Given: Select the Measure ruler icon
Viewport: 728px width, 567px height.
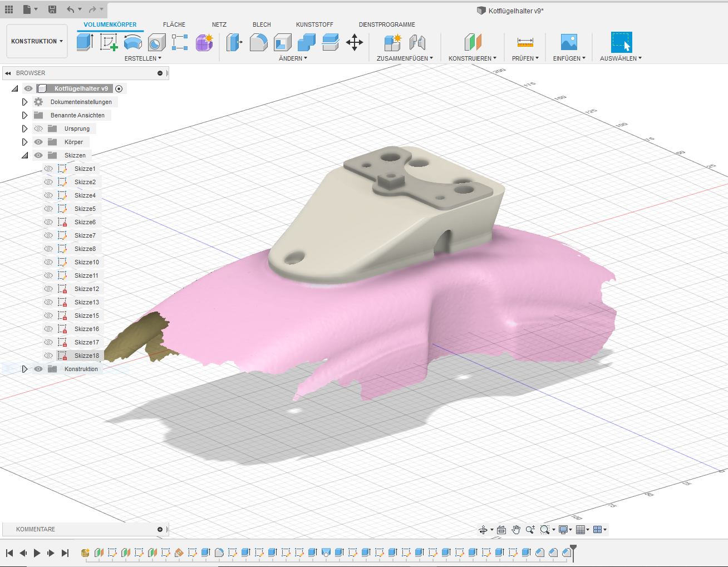Looking at the screenshot, I should (x=525, y=42).
